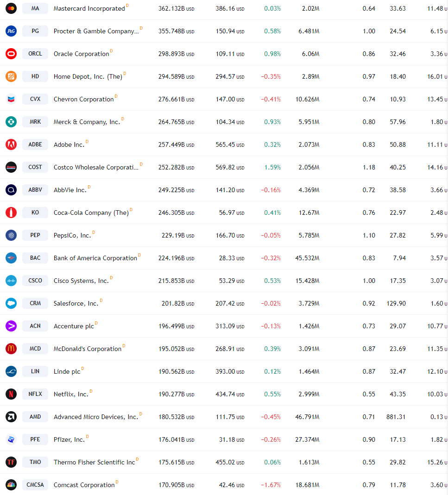Open the PG ticker symbol
This screenshot has width=448, height=495.
coord(35,31)
